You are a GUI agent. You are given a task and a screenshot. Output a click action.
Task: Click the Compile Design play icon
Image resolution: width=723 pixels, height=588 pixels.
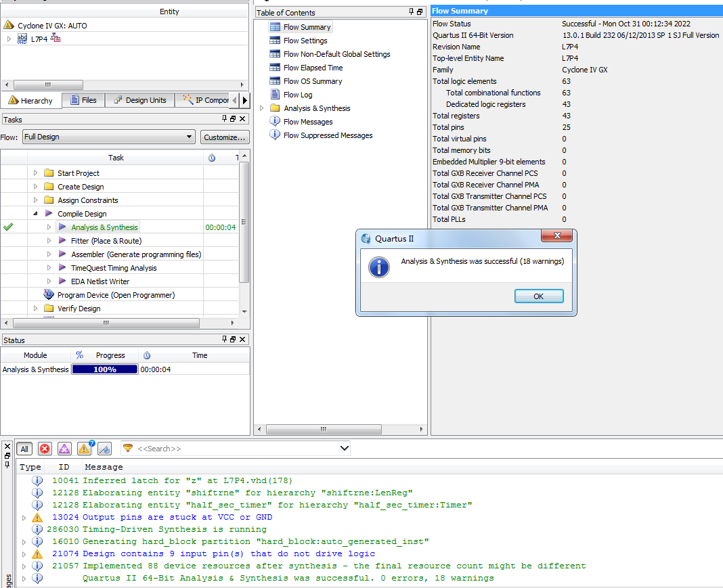49,214
